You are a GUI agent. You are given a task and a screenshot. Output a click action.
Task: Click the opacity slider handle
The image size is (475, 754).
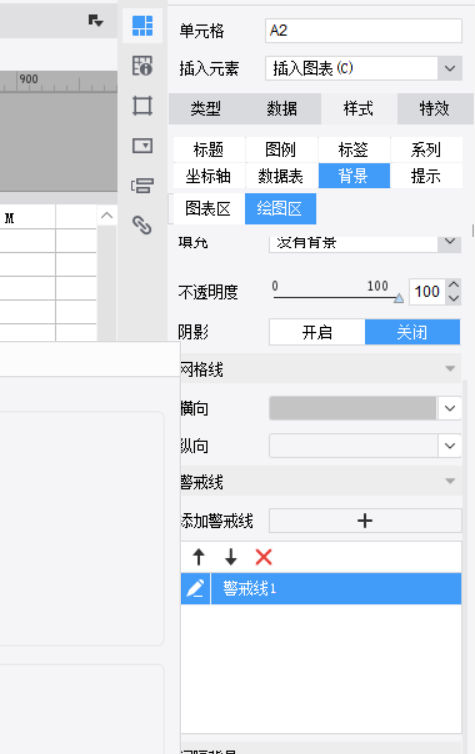coord(399,299)
